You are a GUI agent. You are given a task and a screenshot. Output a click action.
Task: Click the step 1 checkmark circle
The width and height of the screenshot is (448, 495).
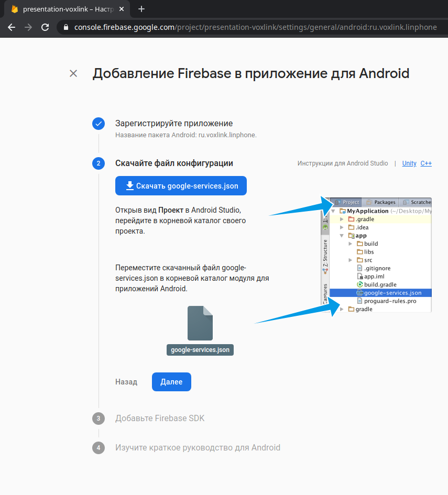tap(98, 124)
